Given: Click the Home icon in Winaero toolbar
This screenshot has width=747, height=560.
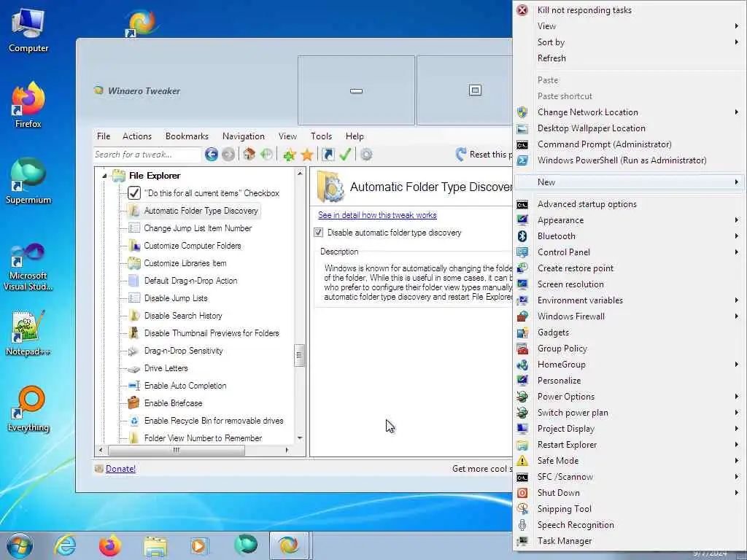Looking at the screenshot, I should tap(249, 155).
